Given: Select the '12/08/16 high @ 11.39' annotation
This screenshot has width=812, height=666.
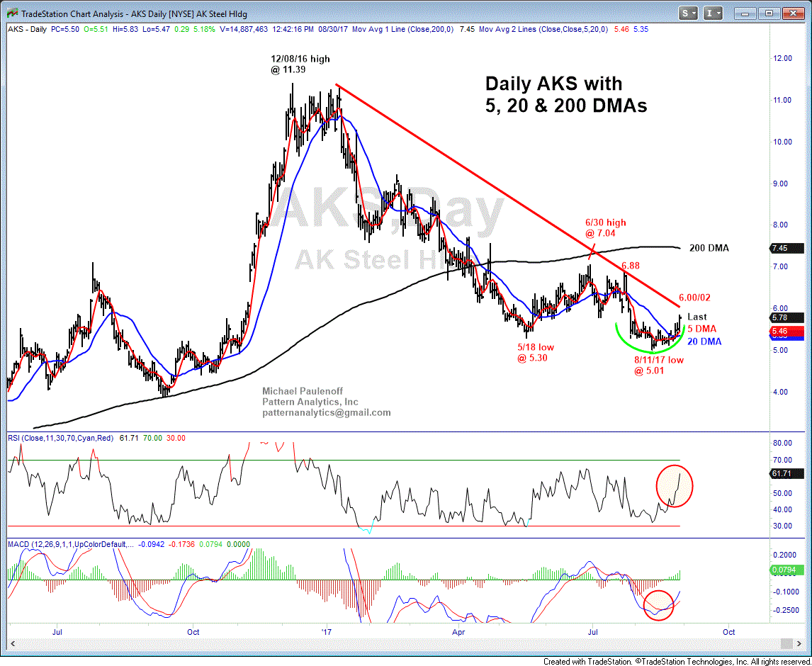Looking at the screenshot, I should [300, 64].
